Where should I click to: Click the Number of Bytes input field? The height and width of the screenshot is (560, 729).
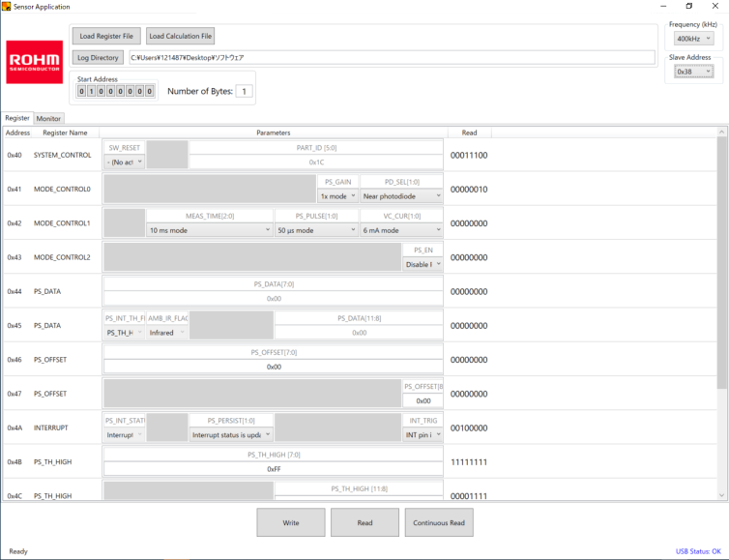(x=244, y=92)
